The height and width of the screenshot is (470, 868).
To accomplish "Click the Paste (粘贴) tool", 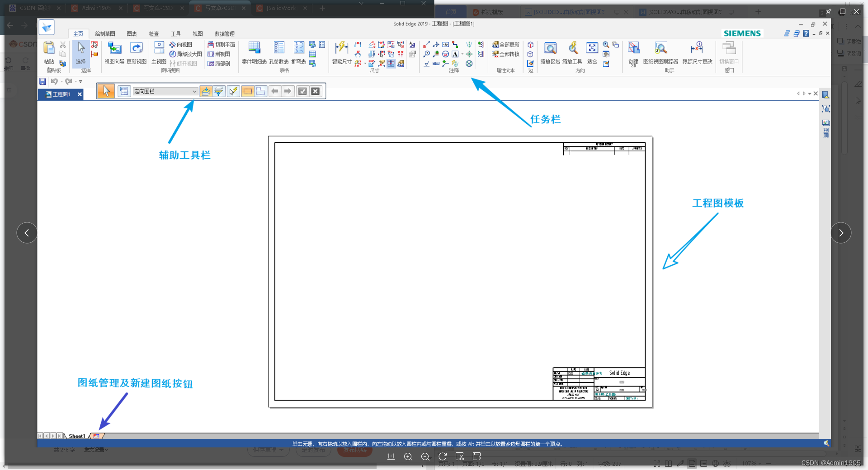I will click(x=49, y=53).
